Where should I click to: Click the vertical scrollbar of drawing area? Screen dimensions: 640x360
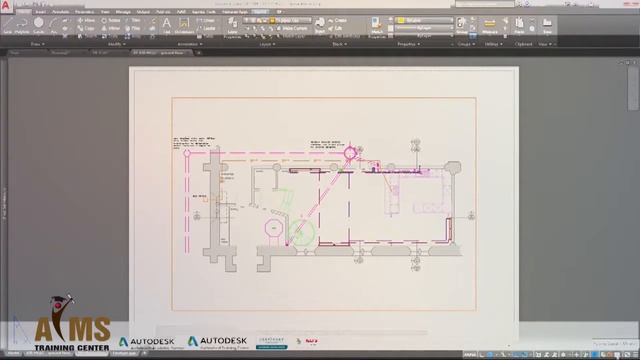(x=633, y=89)
